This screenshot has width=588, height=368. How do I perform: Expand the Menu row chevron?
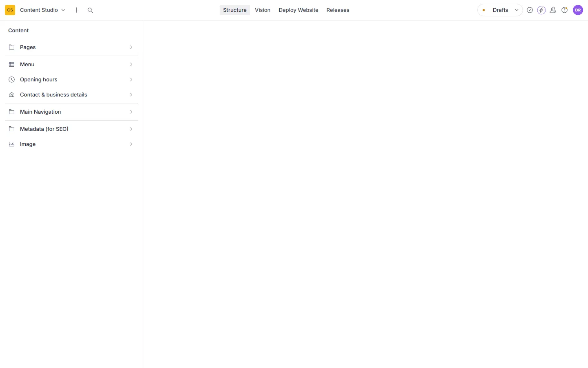tap(131, 64)
